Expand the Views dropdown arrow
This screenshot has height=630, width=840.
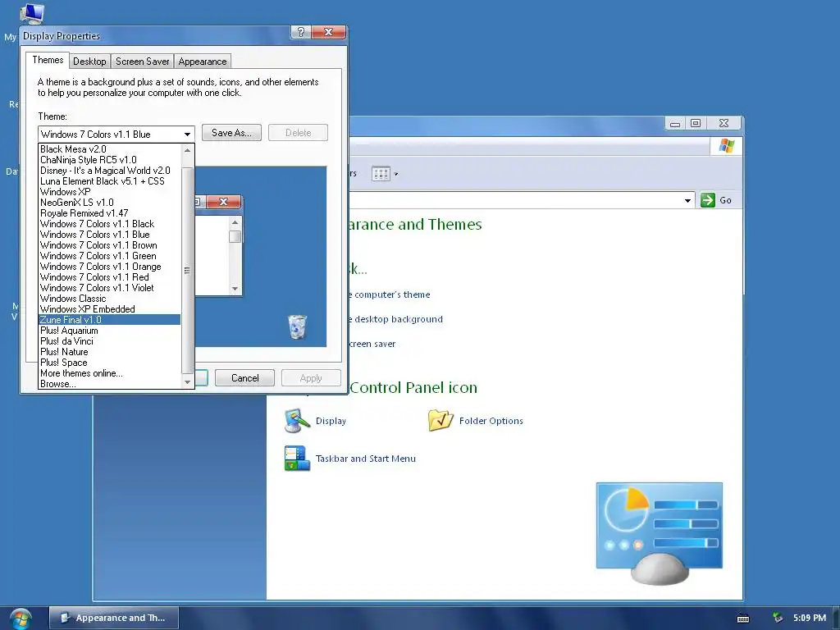point(396,174)
